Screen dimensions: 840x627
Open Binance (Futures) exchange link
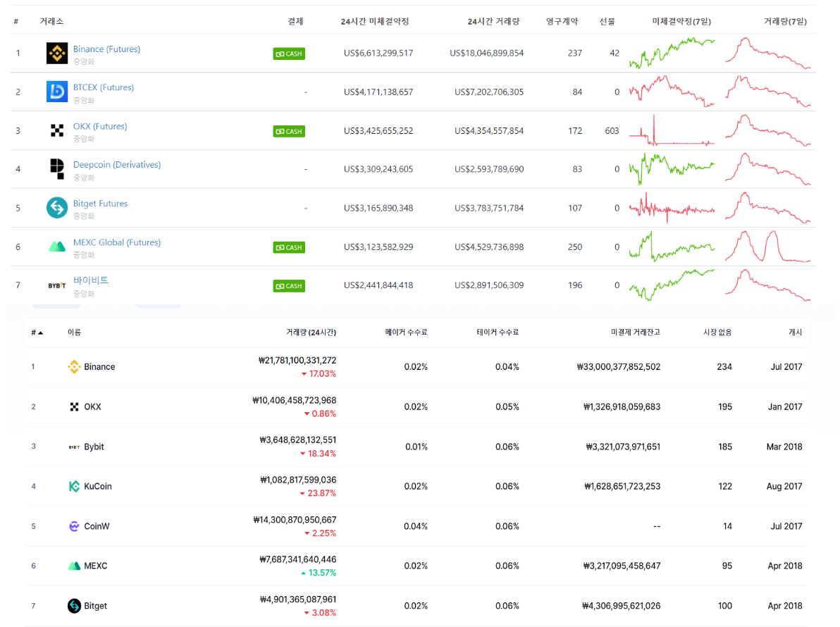pyautogui.click(x=106, y=49)
